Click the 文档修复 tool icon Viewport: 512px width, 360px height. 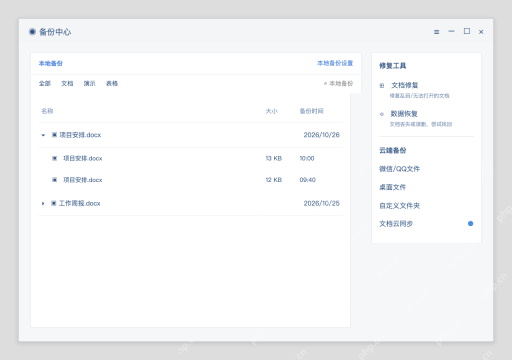click(x=382, y=86)
